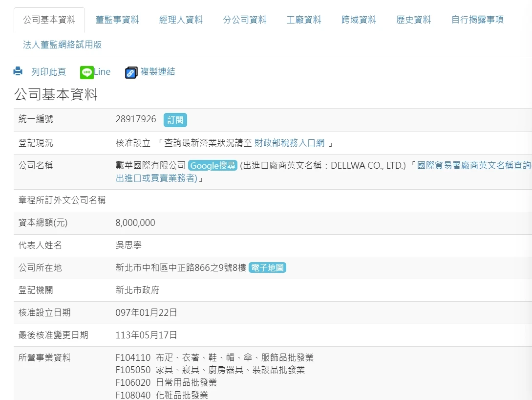
Task: Click the green Line share icon
Action: coord(86,72)
